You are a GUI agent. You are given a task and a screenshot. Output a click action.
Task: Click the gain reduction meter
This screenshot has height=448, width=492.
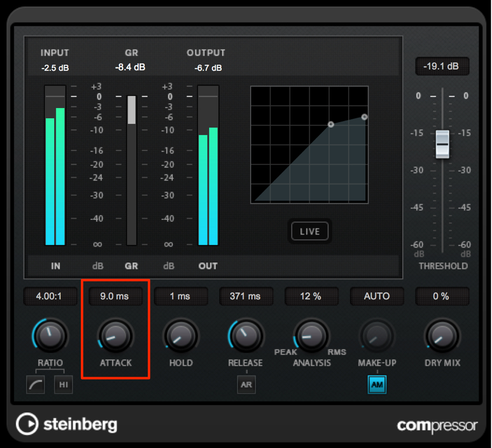point(132,171)
